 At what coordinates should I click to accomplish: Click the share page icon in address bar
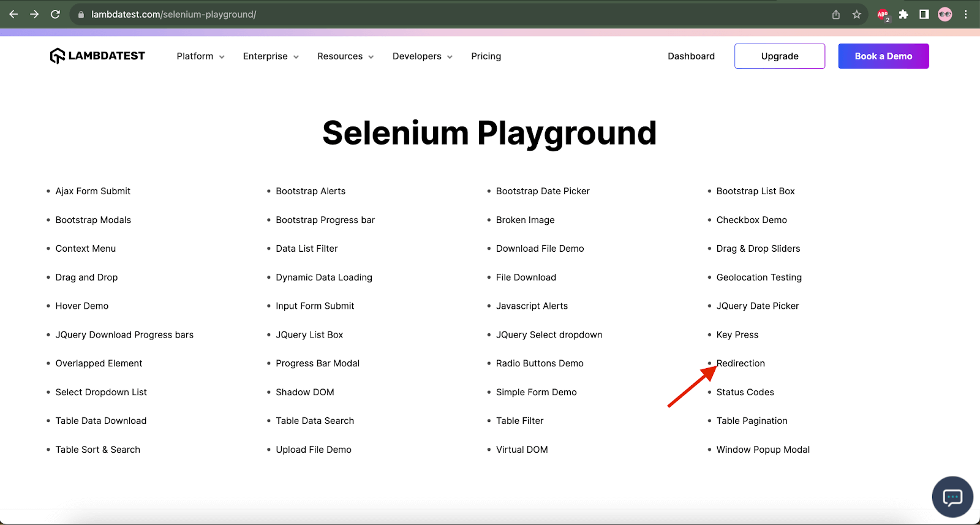pyautogui.click(x=836, y=14)
